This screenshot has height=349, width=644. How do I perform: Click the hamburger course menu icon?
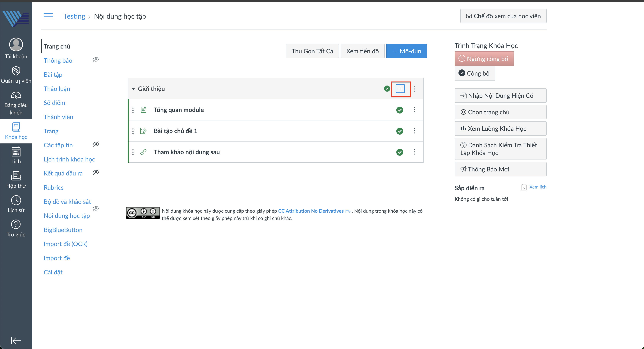48,16
